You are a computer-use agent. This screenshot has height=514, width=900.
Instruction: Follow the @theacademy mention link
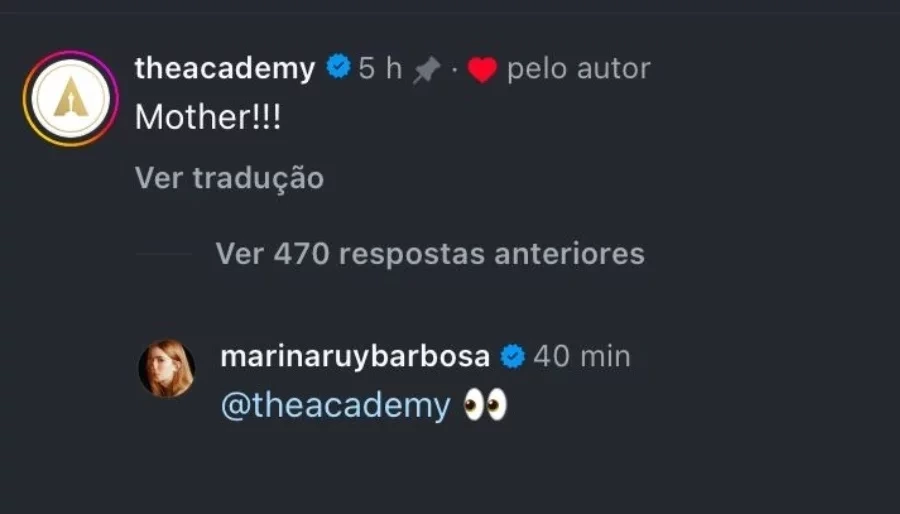click(x=336, y=406)
